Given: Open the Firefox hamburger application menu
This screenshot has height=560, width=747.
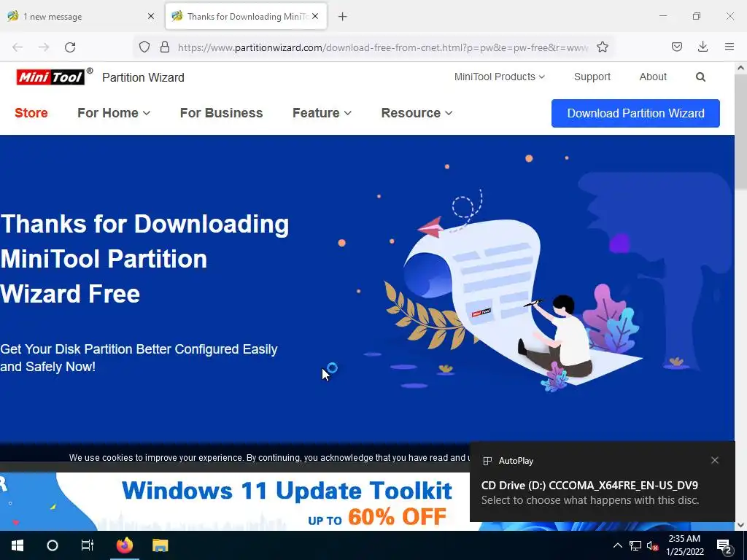Looking at the screenshot, I should 729,47.
